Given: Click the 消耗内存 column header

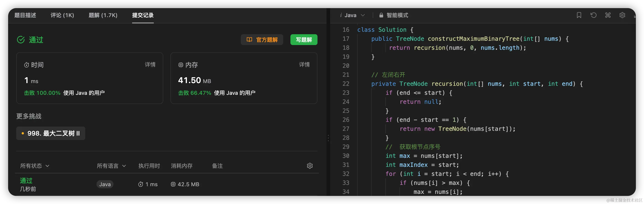Looking at the screenshot, I should click(x=182, y=166).
